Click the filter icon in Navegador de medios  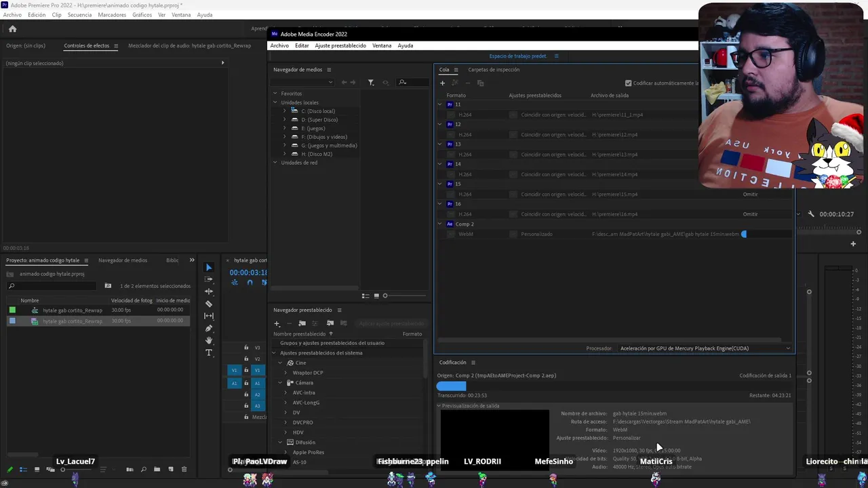click(x=371, y=82)
